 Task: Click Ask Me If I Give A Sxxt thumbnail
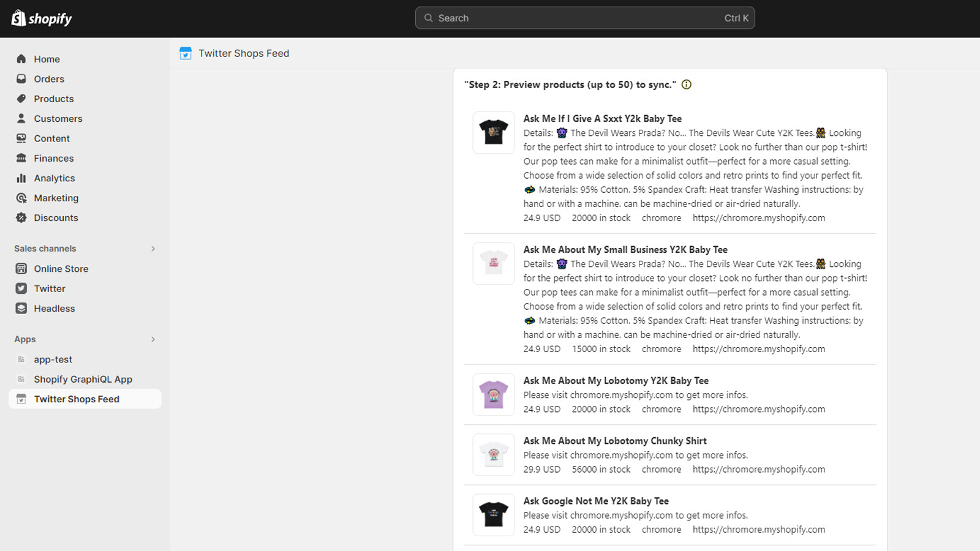[x=494, y=132]
